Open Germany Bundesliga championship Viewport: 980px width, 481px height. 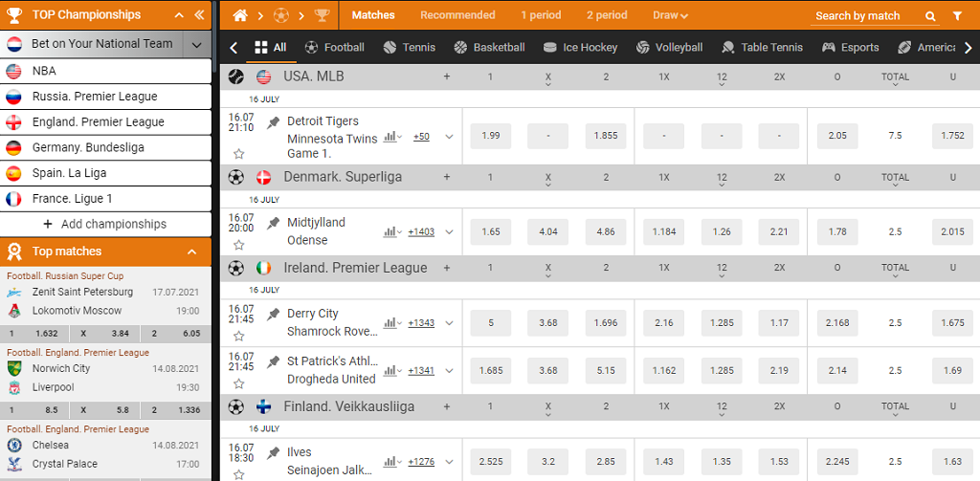105,148
